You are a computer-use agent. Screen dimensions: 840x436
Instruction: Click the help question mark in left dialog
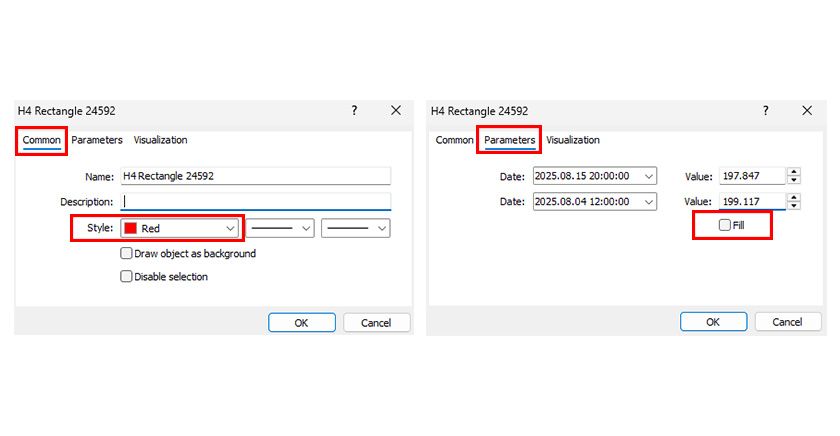click(354, 111)
